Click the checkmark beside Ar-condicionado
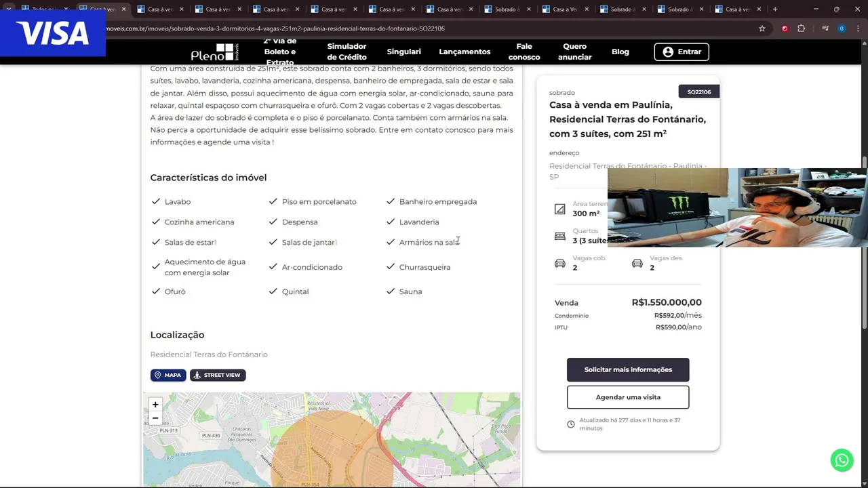Screen dimensions: 868x488 tap(273, 266)
